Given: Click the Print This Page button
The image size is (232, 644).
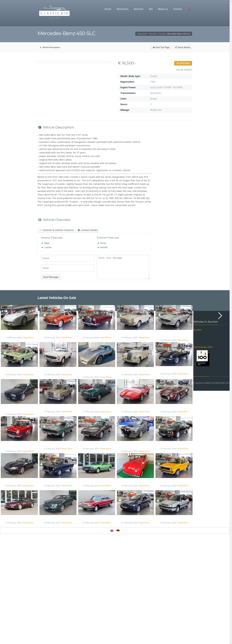Looking at the screenshot, I should click(161, 47).
